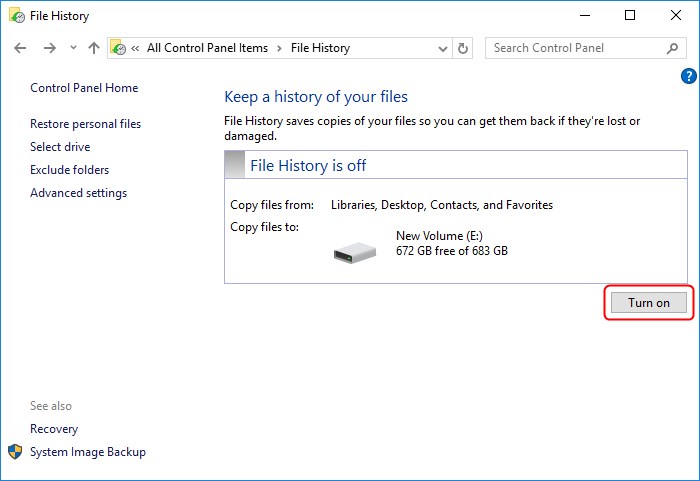The image size is (700, 481).
Task: Expand the recent locations dropdown arrow
Action: 73,48
